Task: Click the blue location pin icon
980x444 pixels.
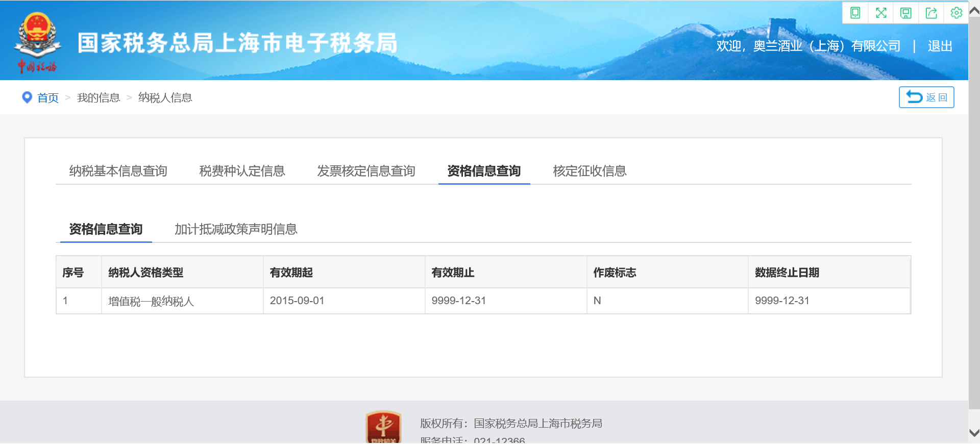Action: click(x=27, y=97)
